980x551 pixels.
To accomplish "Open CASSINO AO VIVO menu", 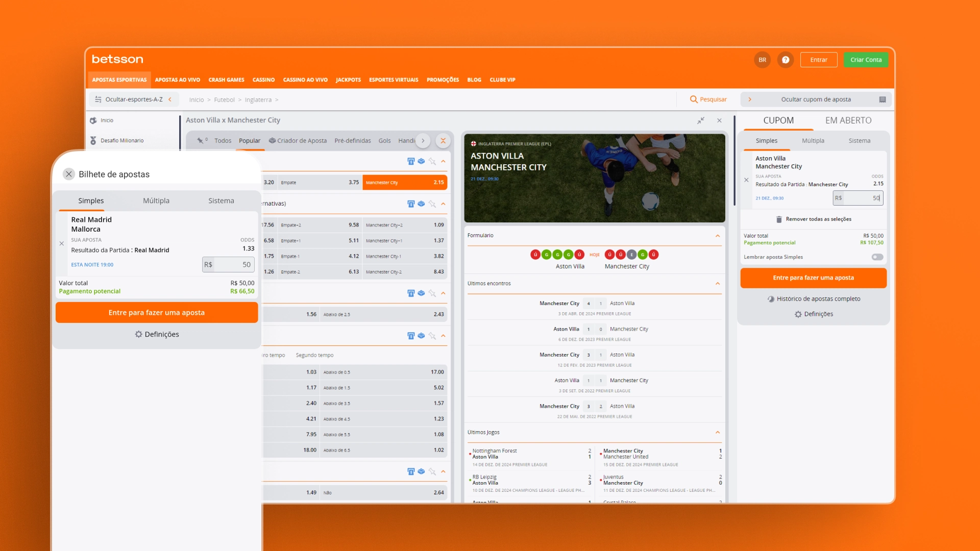I will coord(305,80).
